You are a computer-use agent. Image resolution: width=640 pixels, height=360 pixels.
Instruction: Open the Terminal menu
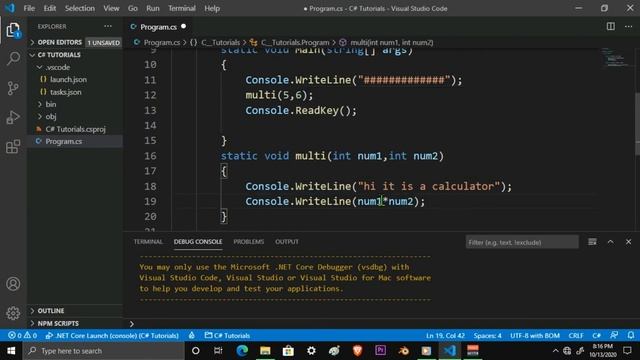(182, 8)
